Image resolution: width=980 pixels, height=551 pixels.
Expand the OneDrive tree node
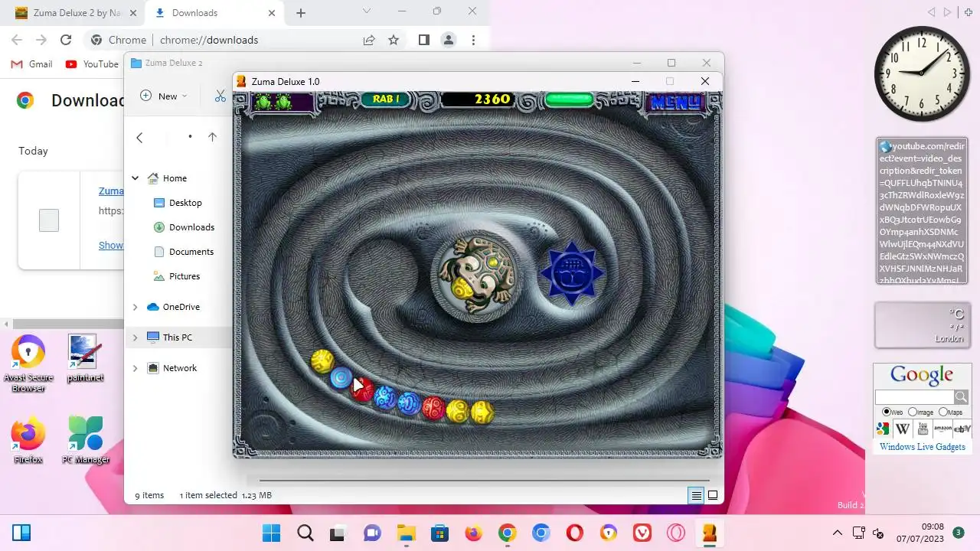coord(136,307)
